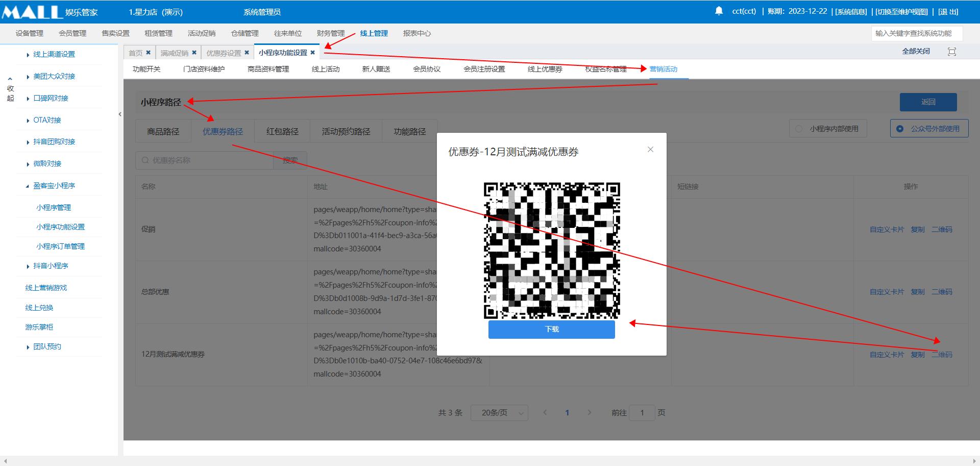This screenshot has height=466, width=980.
Task: Open 会员管理 menu
Action: pos(72,33)
